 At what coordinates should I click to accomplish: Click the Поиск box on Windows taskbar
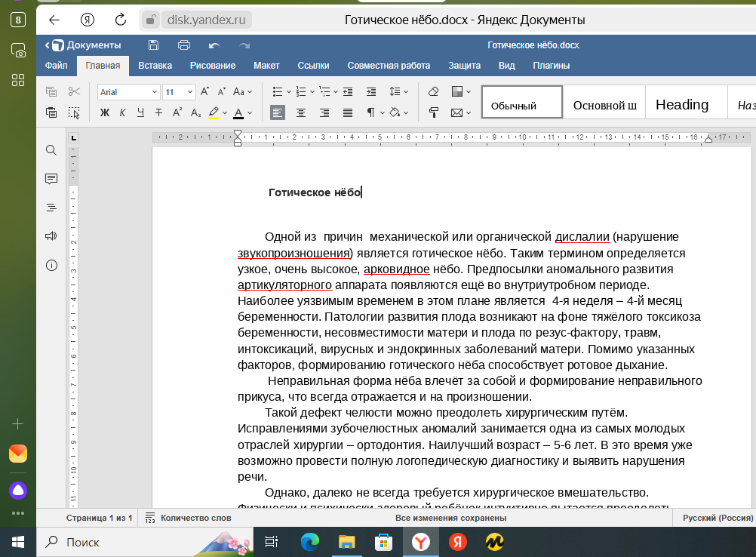click(x=145, y=542)
